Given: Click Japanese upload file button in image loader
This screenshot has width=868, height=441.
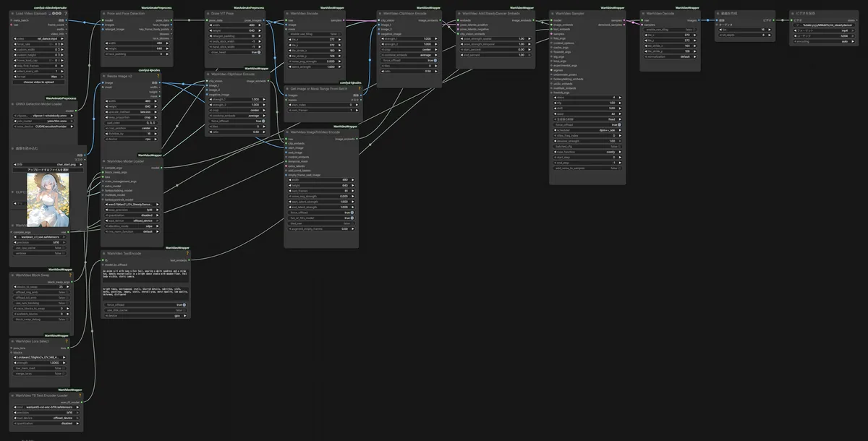Looking at the screenshot, I should [48, 169].
